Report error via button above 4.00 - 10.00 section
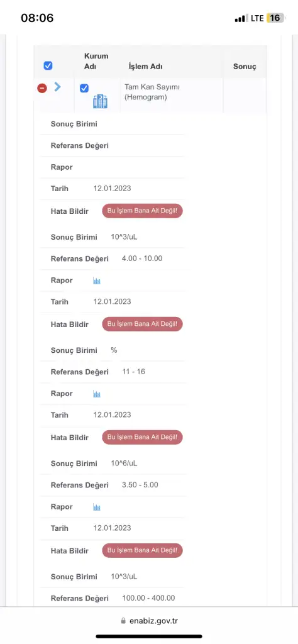298x644 pixels. [143, 211]
